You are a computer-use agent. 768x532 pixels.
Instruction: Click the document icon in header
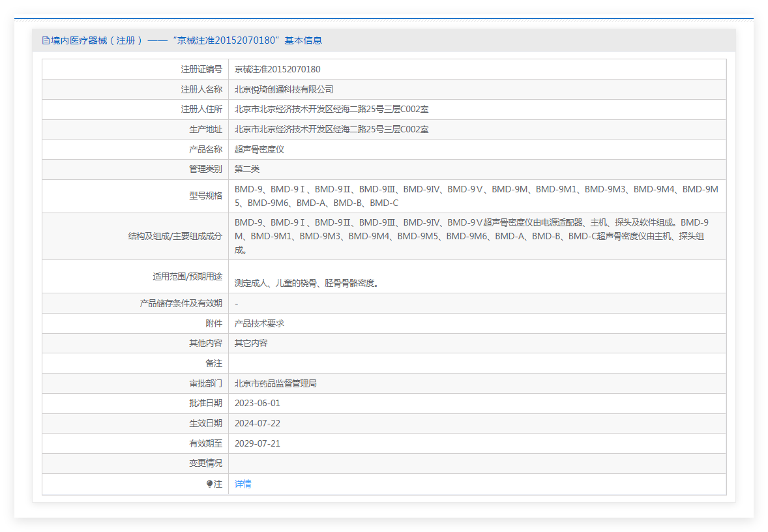point(46,40)
